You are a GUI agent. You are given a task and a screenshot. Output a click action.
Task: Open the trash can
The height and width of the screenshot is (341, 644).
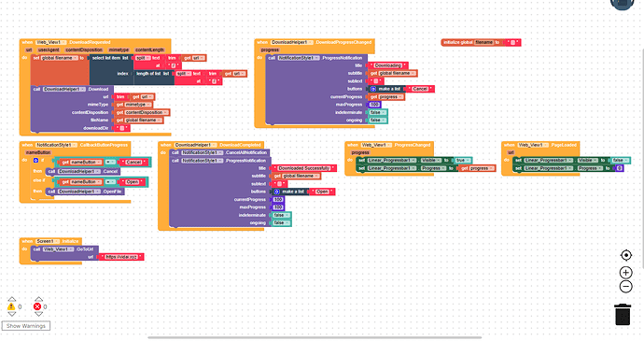click(x=623, y=315)
